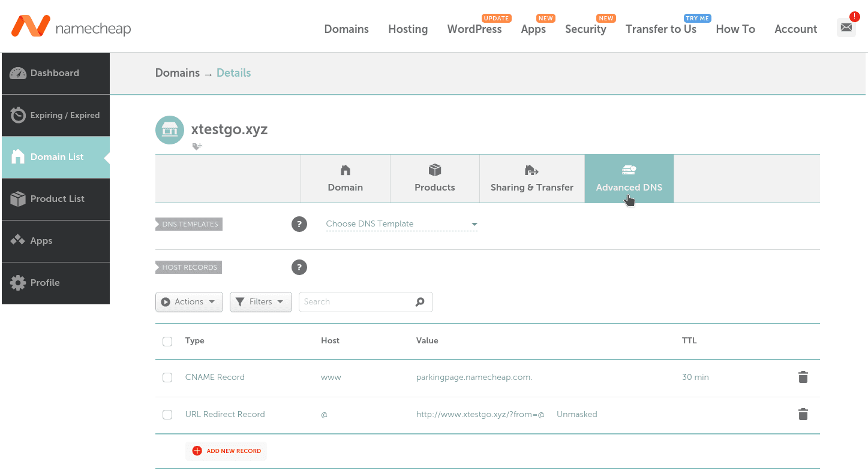Click the Domain List house icon

(x=18, y=157)
